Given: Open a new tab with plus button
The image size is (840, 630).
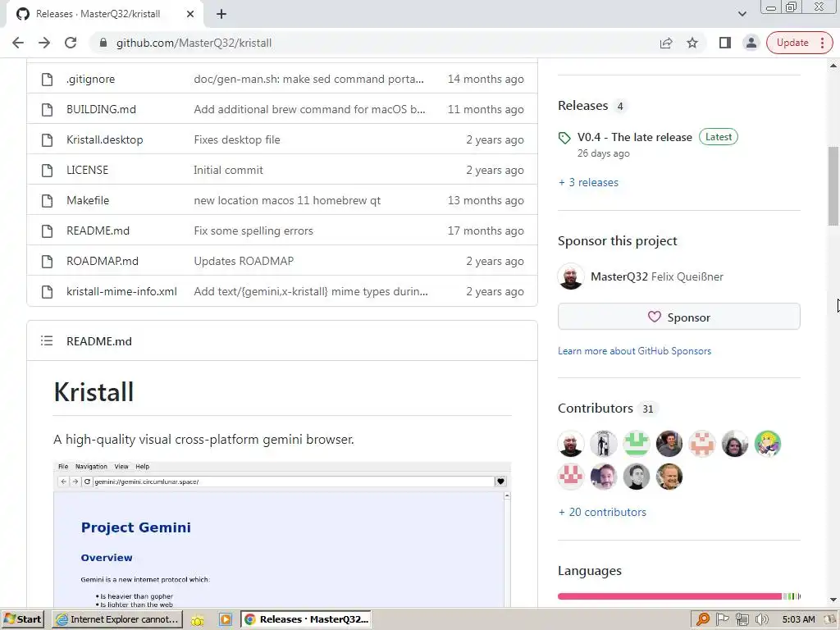Looking at the screenshot, I should [221, 14].
